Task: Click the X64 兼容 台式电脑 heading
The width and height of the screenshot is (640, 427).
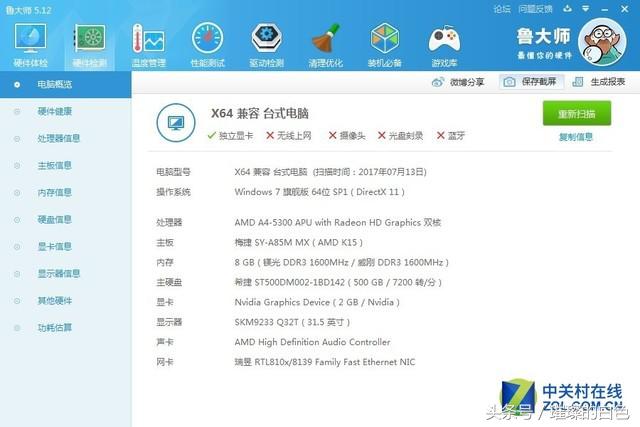Action: (x=260, y=113)
